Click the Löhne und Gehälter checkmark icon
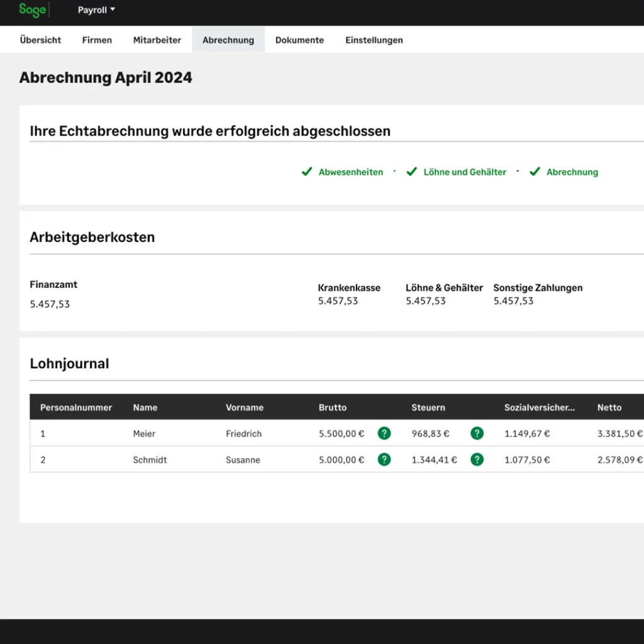644x644 pixels. tap(411, 172)
